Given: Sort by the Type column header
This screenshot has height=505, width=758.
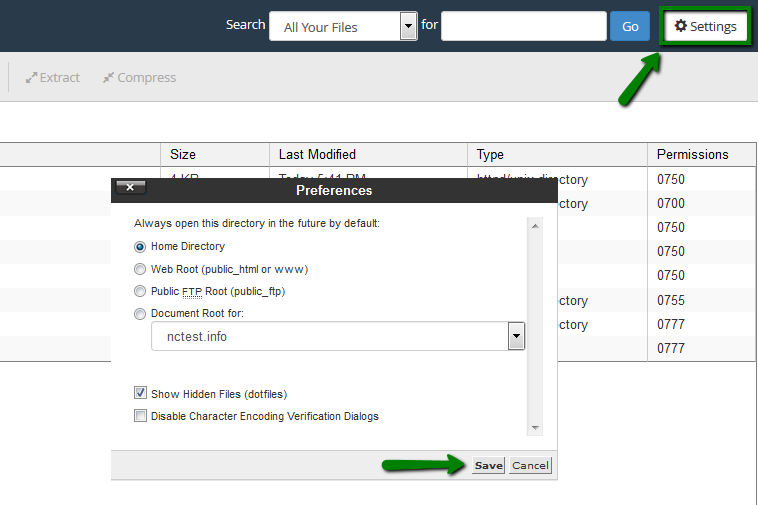Looking at the screenshot, I should pos(557,155).
